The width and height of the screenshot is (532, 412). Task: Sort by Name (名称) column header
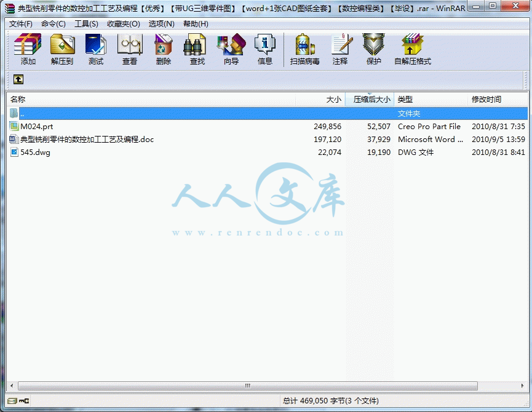click(151, 100)
